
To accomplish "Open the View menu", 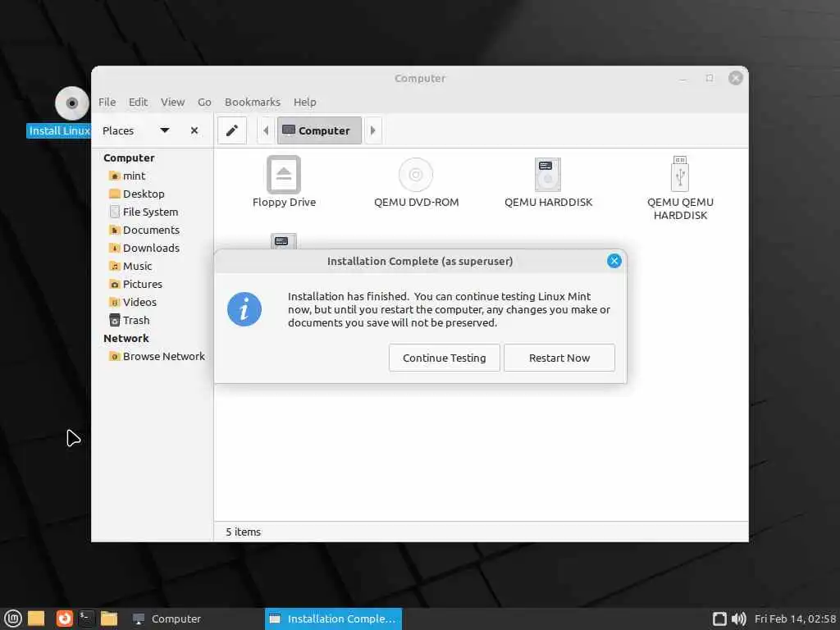I will tap(172, 102).
